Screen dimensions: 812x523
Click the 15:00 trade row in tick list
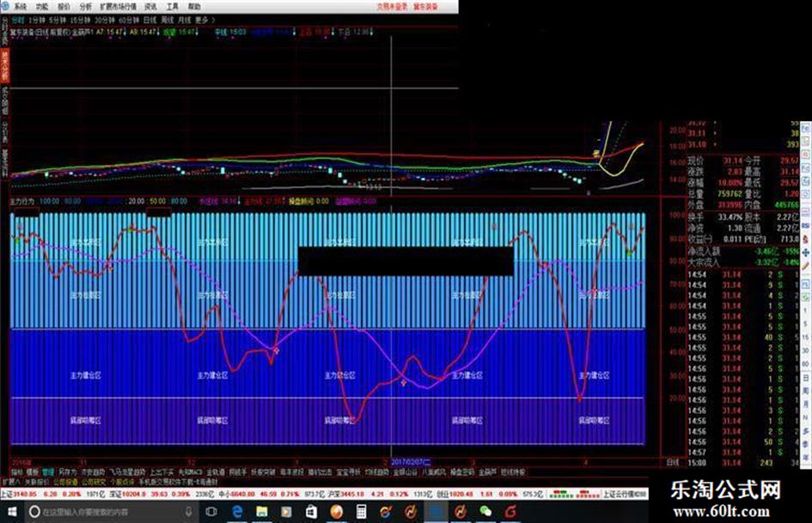coord(742,462)
